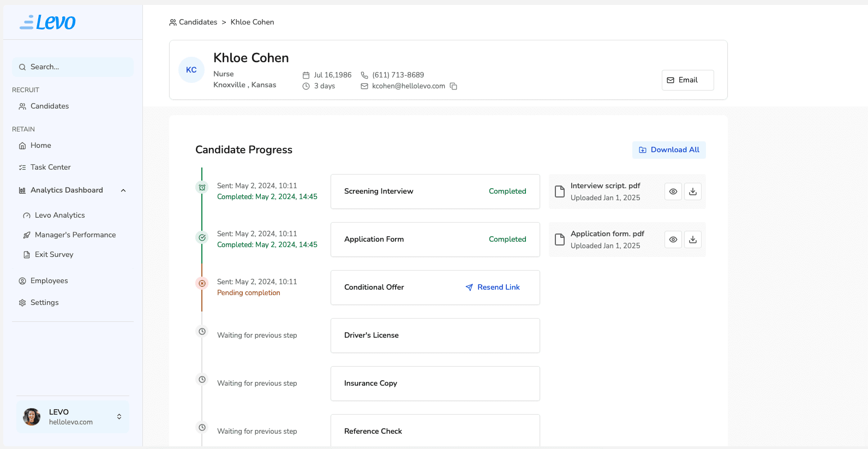Click the Download All button

669,150
